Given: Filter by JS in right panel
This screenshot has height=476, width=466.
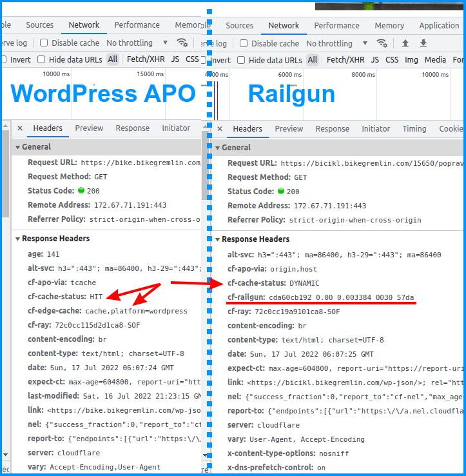Looking at the screenshot, I should pyautogui.click(x=375, y=60).
